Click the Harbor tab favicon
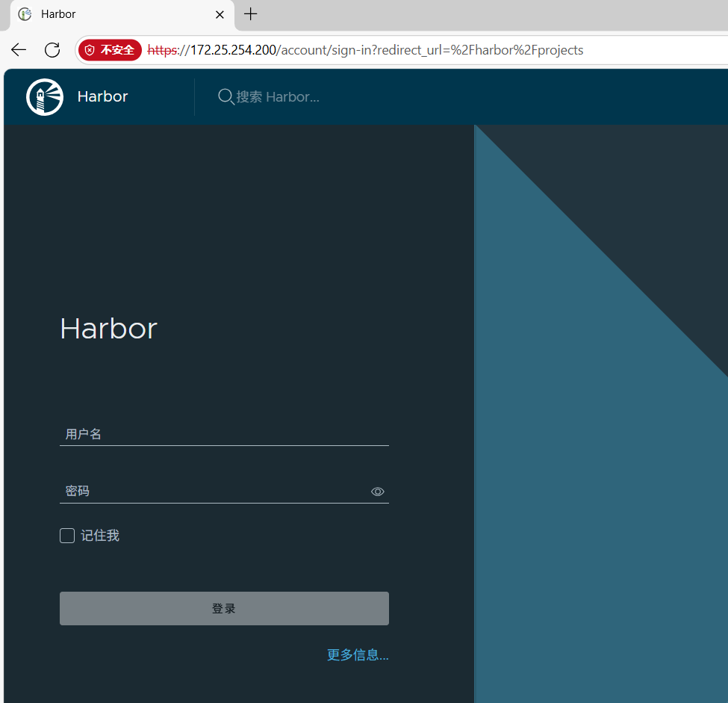728x703 pixels. (25, 14)
